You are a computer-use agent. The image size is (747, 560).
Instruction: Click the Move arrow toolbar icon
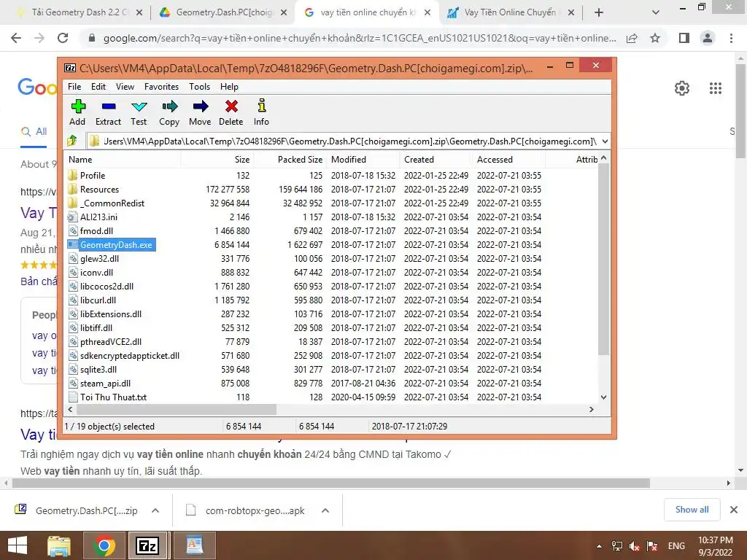(200, 106)
